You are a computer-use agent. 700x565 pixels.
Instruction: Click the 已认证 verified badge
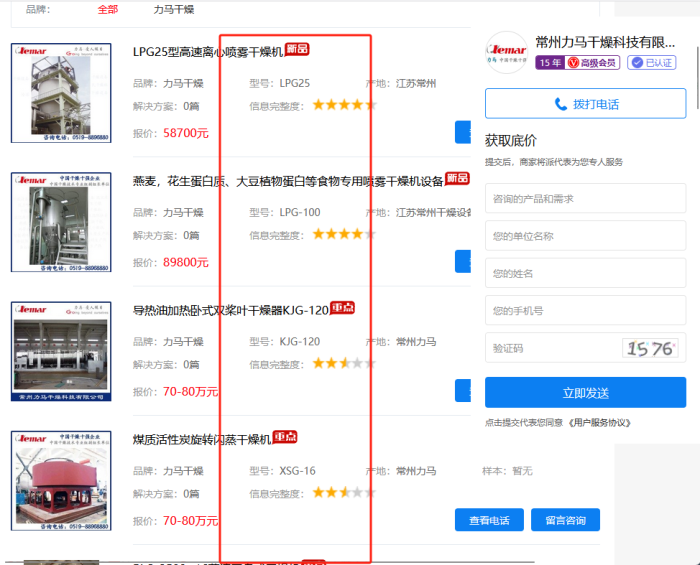[652, 63]
